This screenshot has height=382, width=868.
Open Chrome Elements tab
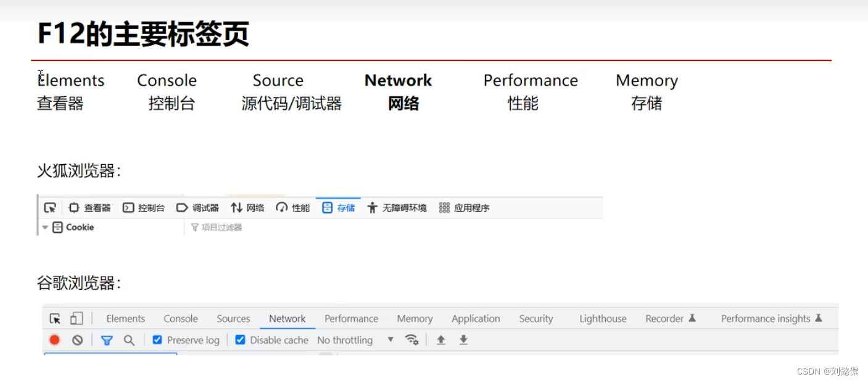[x=126, y=319]
